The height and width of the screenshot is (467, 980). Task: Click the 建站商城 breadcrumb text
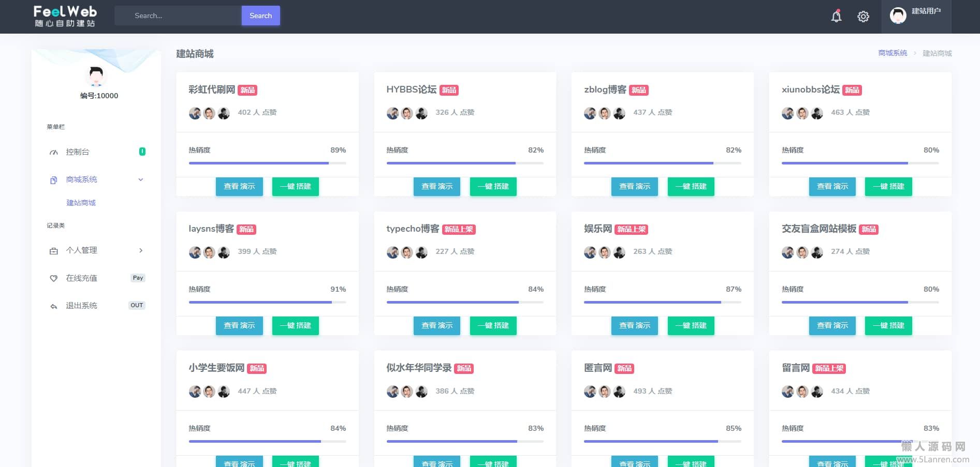point(937,53)
